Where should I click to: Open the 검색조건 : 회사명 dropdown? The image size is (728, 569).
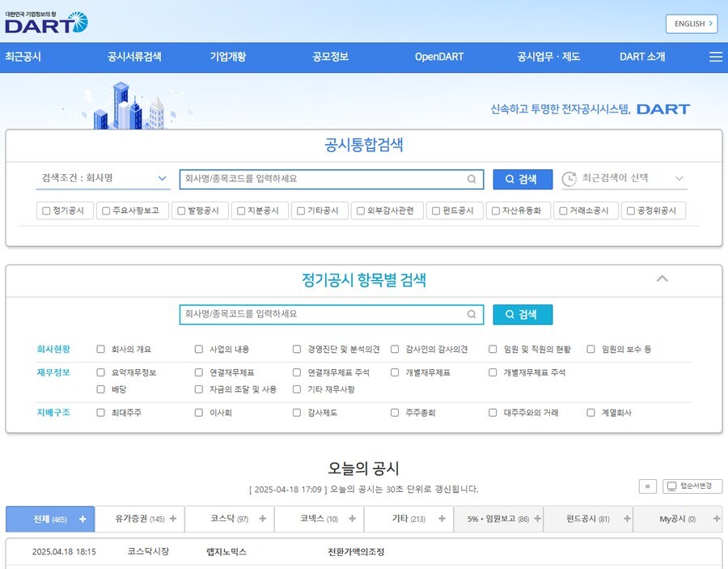103,178
